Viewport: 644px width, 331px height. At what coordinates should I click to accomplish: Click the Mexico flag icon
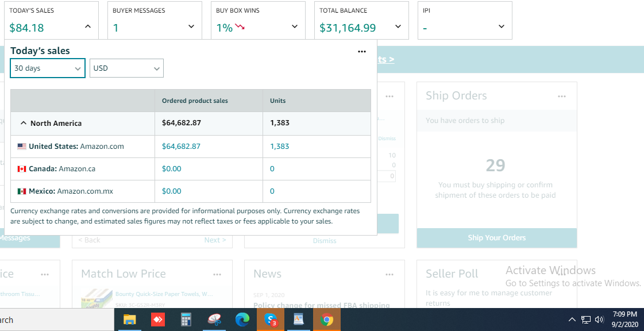(x=22, y=191)
